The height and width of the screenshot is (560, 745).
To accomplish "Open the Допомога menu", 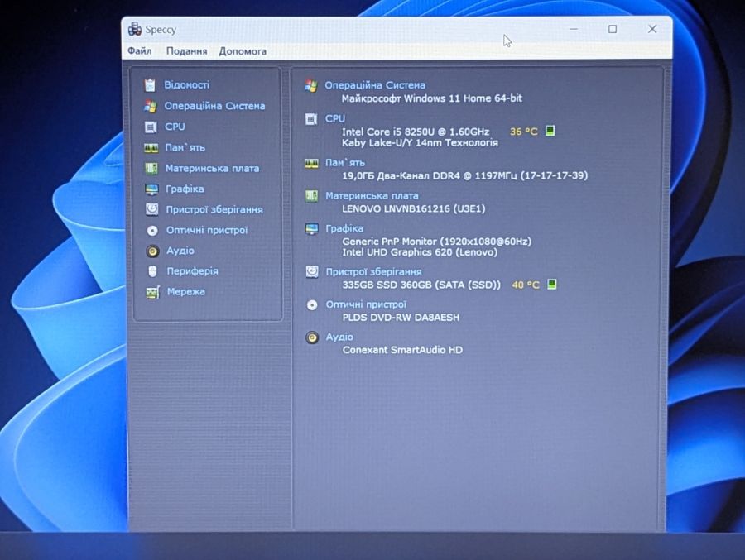I will coord(243,51).
